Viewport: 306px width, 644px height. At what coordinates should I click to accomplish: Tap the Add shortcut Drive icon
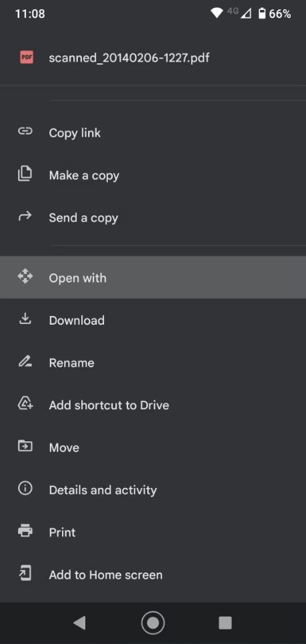[x=25, y=404]
